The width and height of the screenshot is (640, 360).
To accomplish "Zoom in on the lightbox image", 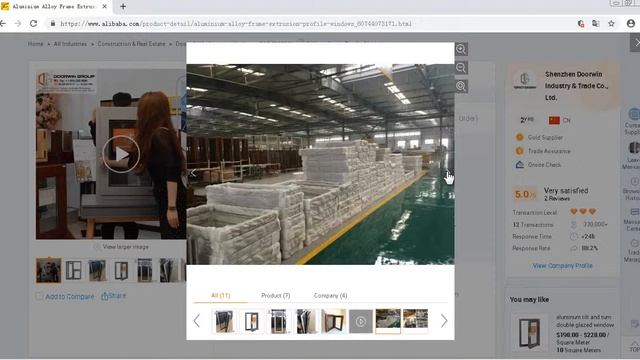I will coord(461,49).
